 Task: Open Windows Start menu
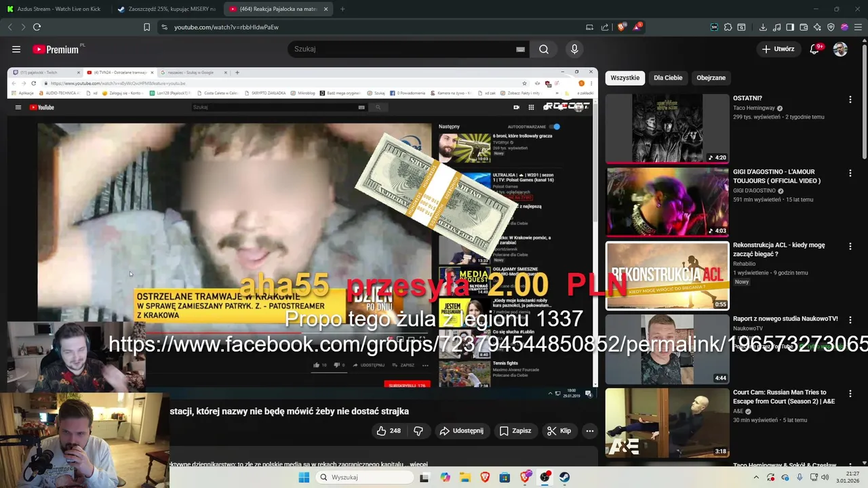[x=304, y=477]
